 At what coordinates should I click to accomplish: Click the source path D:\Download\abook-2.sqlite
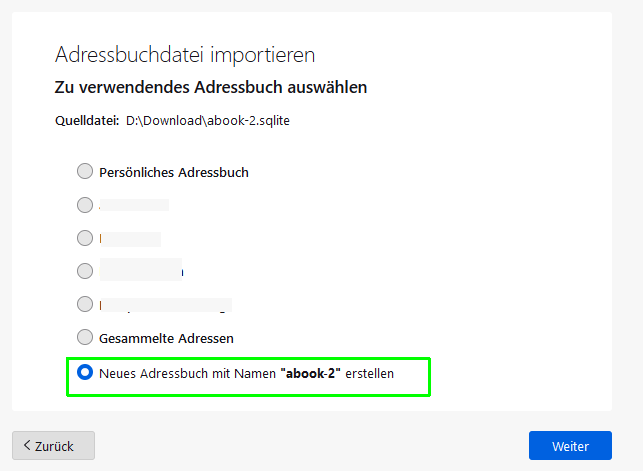tap(208, 121)
